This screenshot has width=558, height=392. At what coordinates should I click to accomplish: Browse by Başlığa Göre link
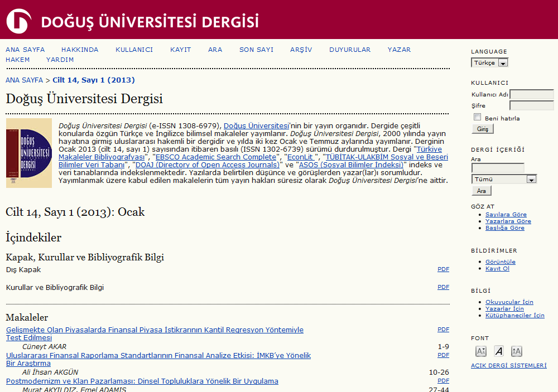504,228
